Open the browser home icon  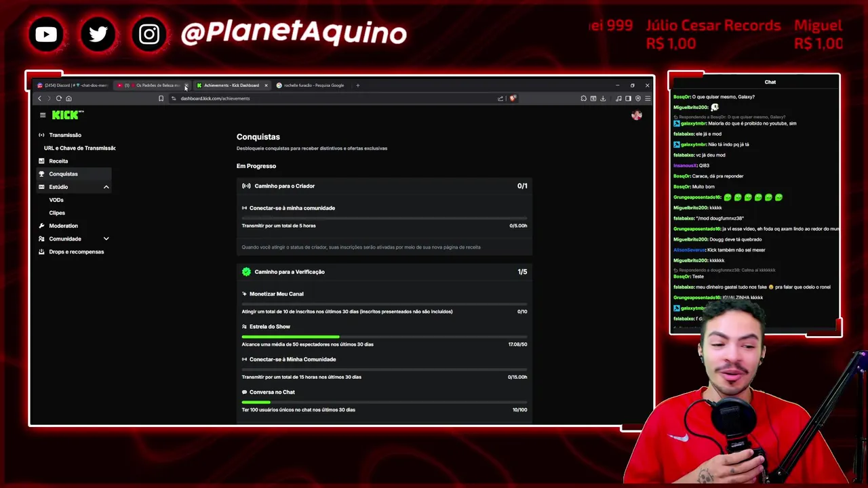click(68, 98)
